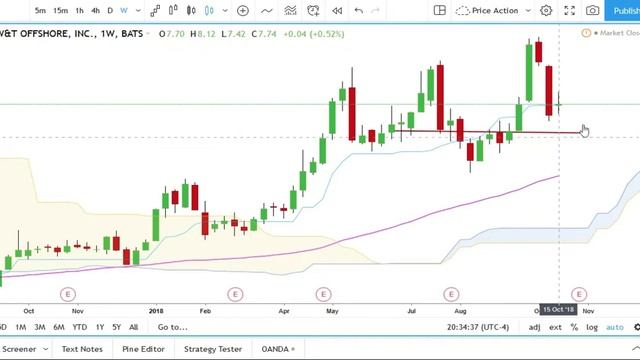Open the late April earnings E marker
The width and height of the screenshot is (640, 360).
click(x=323, y=294)
